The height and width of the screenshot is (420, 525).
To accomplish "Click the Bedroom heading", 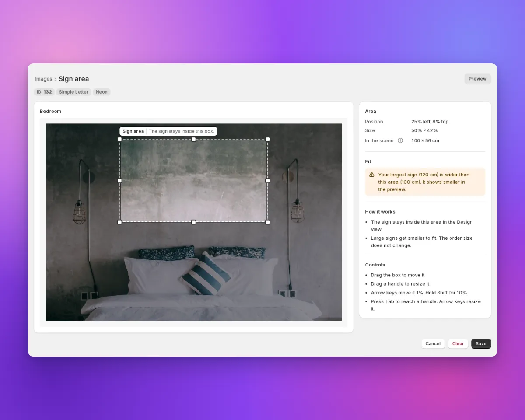I will pos(50,111).
